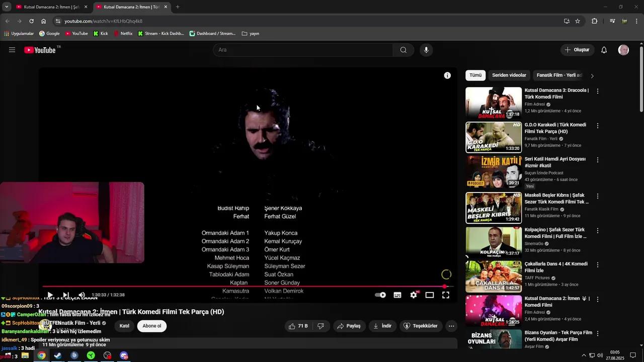This screenshot has height=362, width=644.
Task: Open Chrome extensions puzzle icon
Action: point(595,21)
